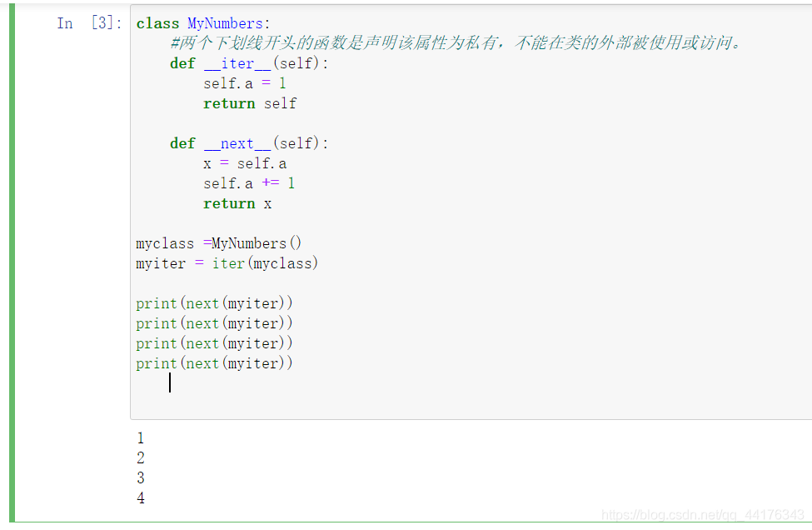Click the green cell selection bar
This screenshot has height=530, width=812.
(x=12, y=262)
